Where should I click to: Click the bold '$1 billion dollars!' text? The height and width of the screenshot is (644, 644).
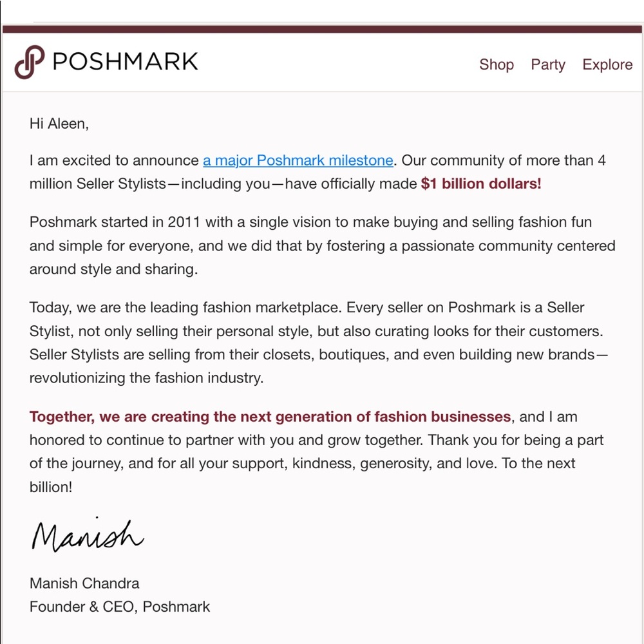(481, 184)
